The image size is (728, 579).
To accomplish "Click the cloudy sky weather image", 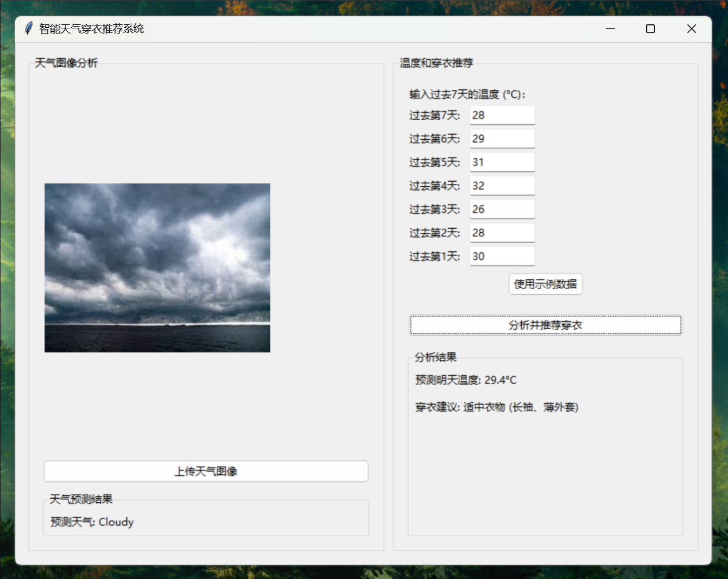I will [x=157, y=268].
